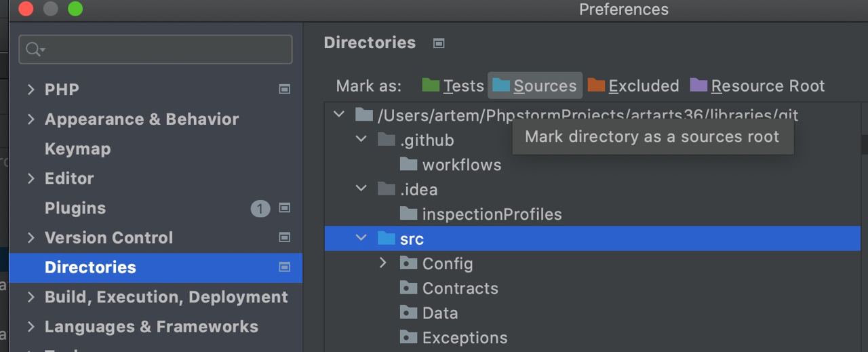
Task: Select the Contracts directory row
Action: (x=592, y=288)
